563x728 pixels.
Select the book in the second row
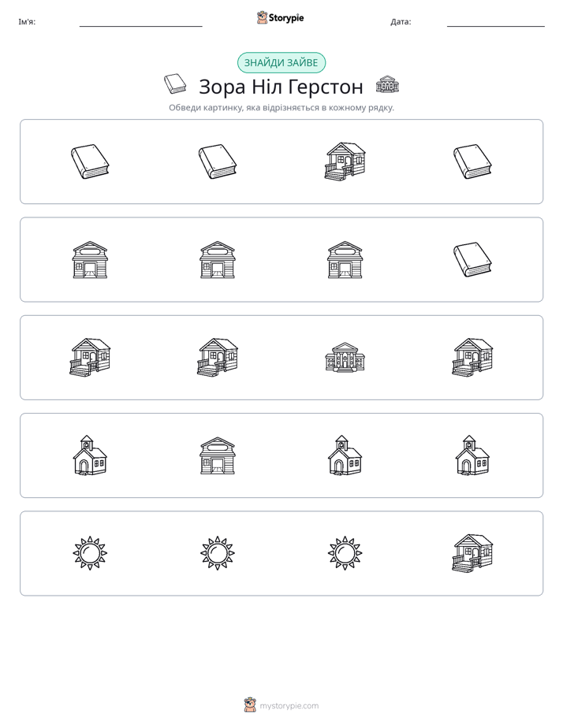pyautogui.click(x=472, y=259)
